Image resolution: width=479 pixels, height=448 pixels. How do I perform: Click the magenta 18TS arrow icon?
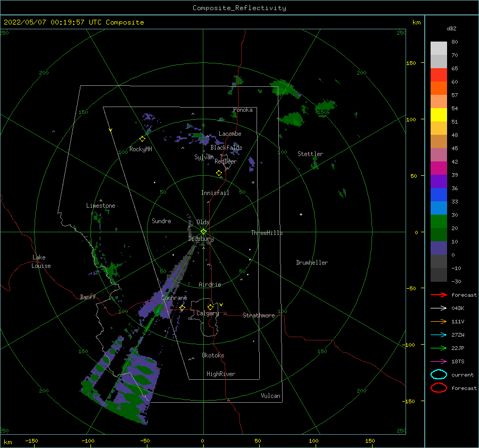pos(439,362)
